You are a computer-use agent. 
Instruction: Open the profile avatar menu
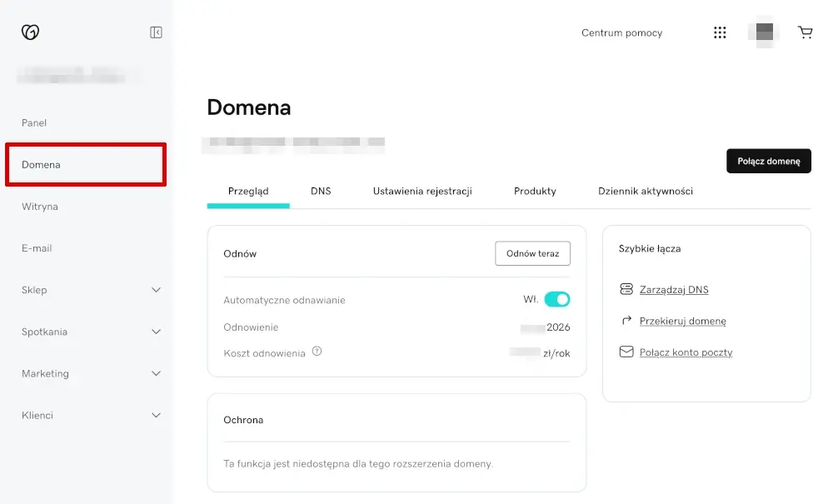[x=762, y=32]
